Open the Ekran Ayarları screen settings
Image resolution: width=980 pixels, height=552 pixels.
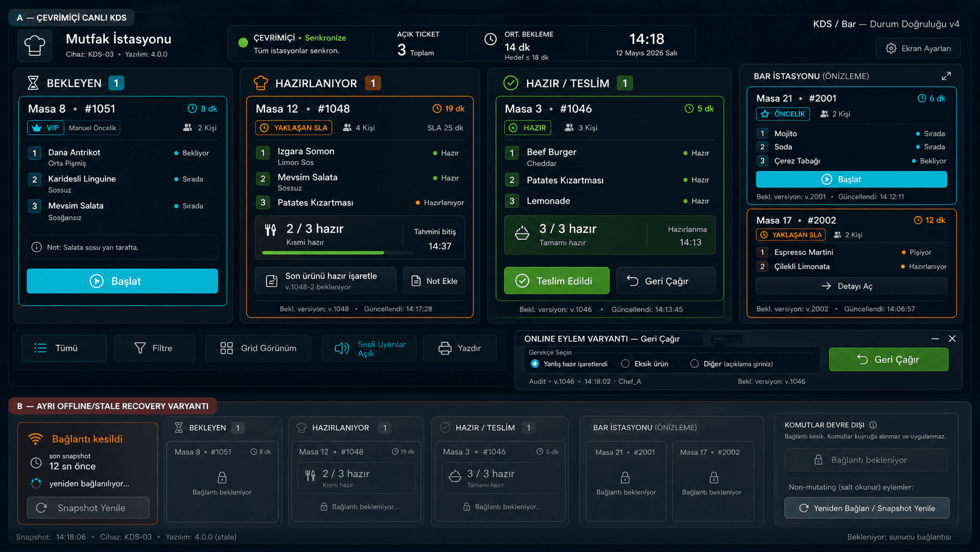click(x=918, y=49)
